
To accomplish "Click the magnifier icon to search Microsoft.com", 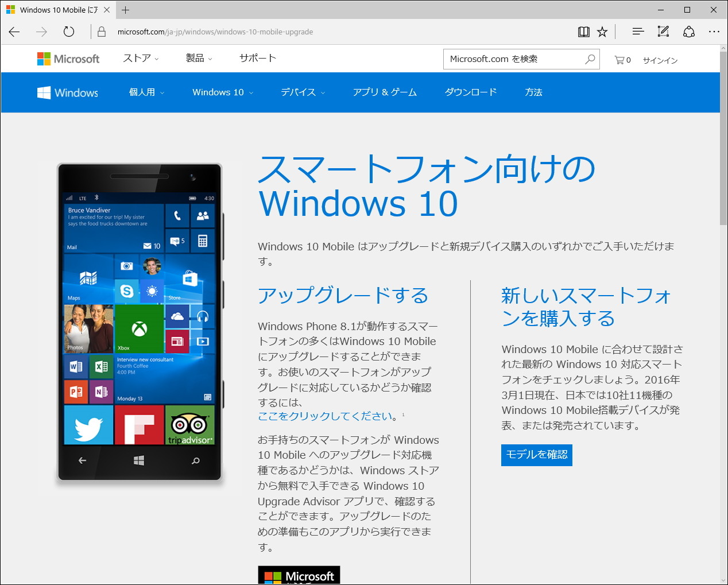I will coord(590,59).
